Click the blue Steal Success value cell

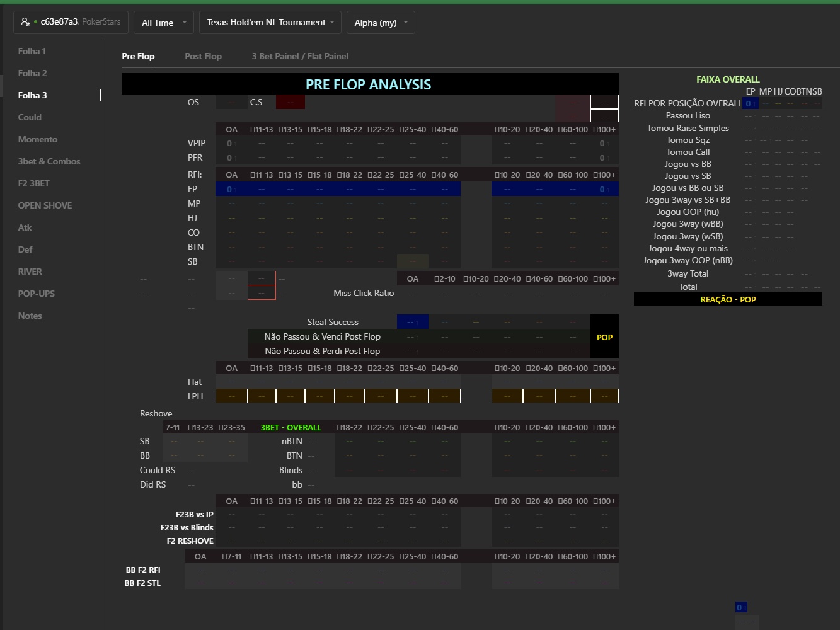pyautogui.click(x=413, y=322)
